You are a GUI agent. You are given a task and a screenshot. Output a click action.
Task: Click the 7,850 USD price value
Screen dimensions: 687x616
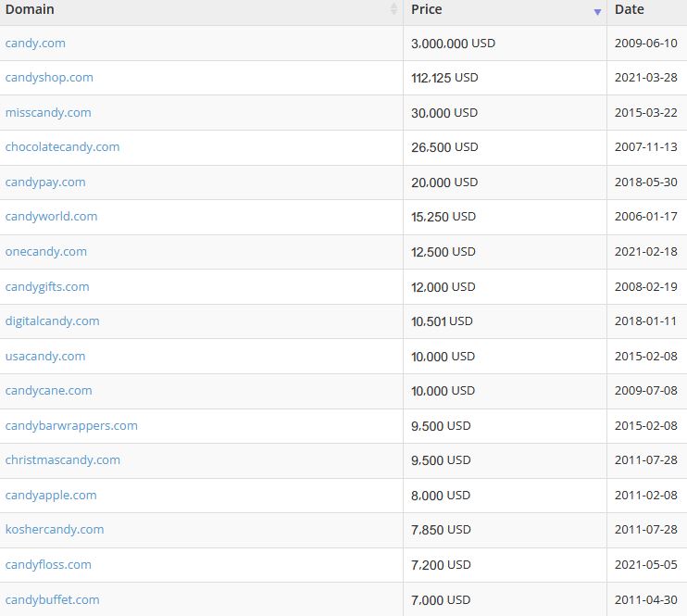click(x=441, y=530)
